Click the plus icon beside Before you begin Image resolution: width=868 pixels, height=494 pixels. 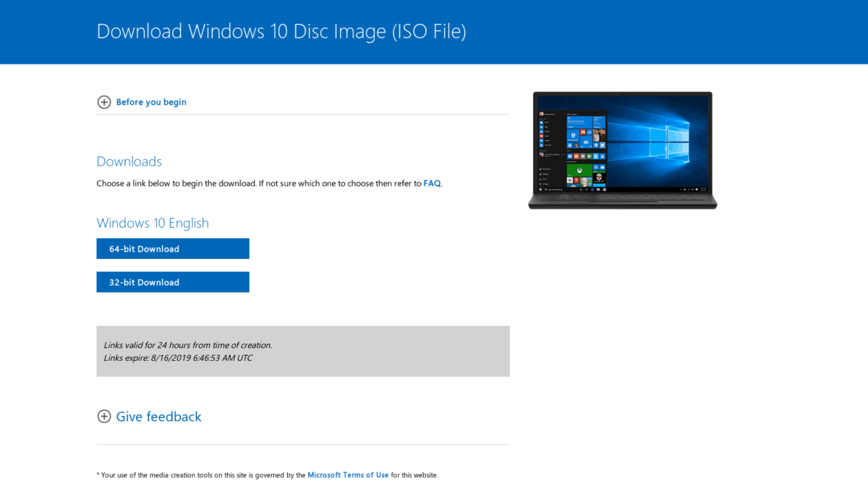[x=104, y=102]
